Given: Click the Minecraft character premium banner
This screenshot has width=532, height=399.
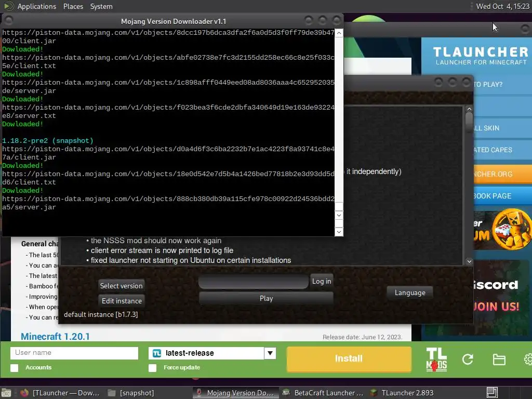Looking at the screenshot, I should pos(502,230).
